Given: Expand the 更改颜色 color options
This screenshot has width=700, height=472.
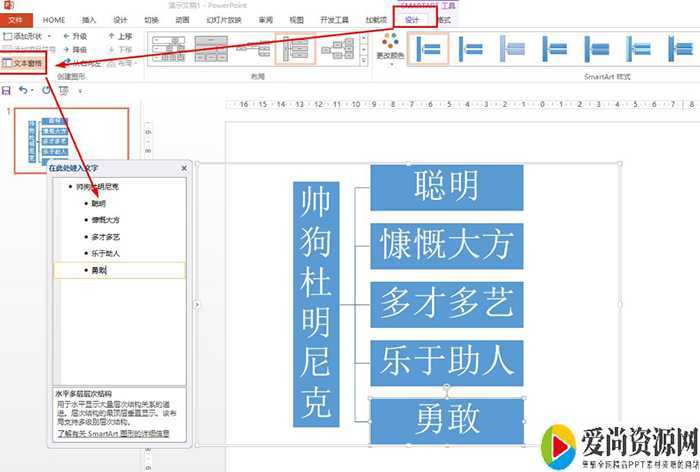Looking at the screenshot, I should click(391, 48).
